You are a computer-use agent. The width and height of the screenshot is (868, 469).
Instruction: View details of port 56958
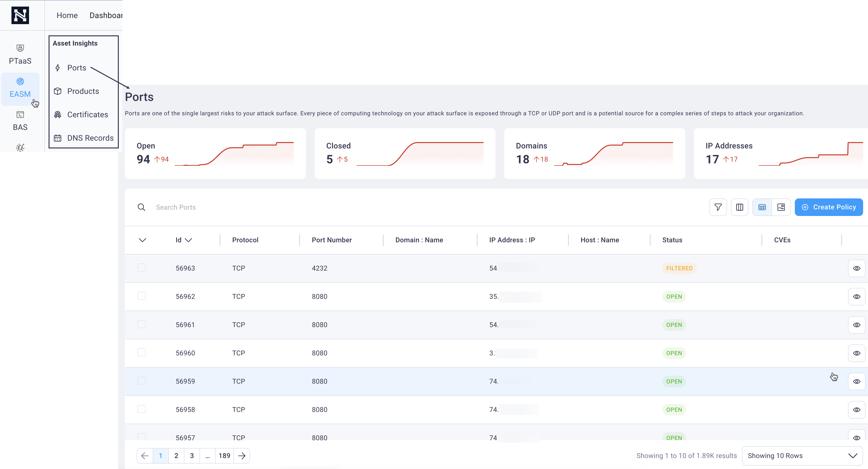857,410
